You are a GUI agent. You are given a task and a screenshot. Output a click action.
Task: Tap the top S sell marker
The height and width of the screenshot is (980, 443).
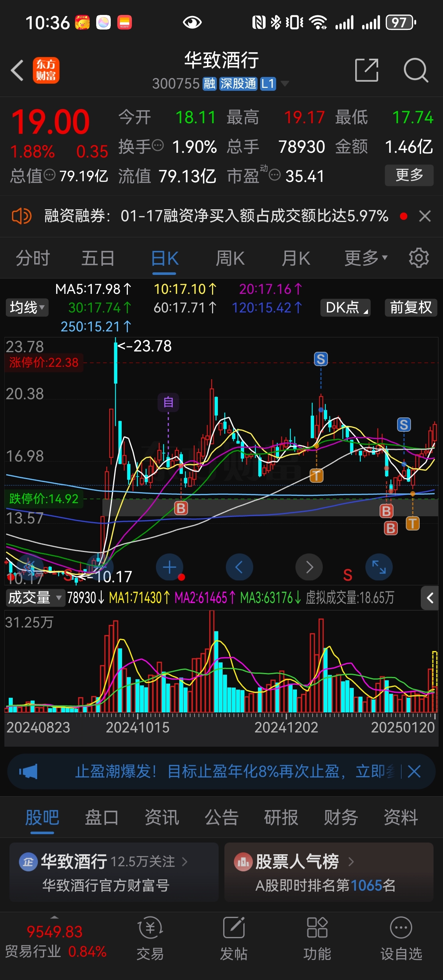[x=321, y=359]
